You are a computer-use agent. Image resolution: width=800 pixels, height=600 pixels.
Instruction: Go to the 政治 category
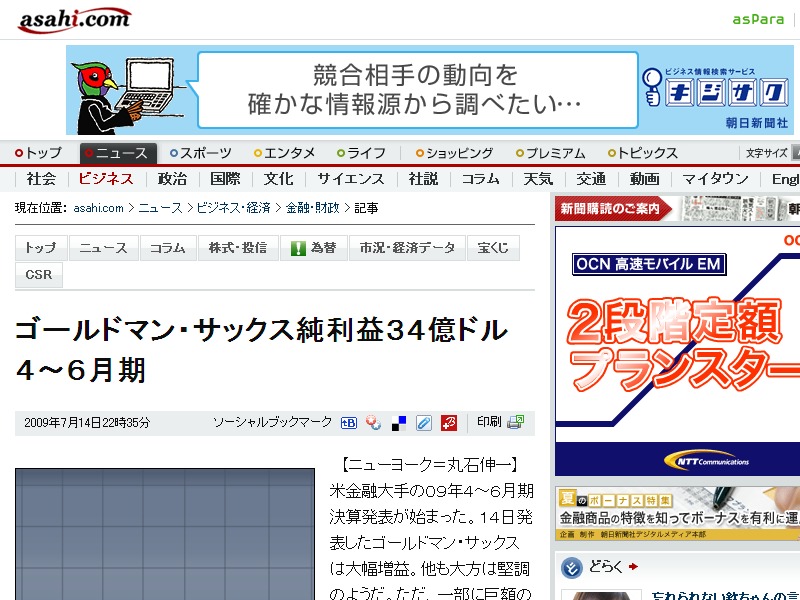click(172, 179)
